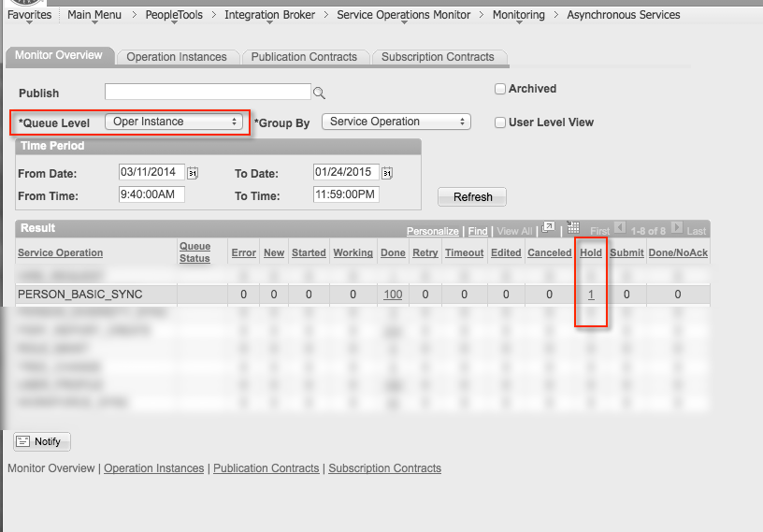Open Hold count 1 for PERSON_BASIC_SYNC

tap(591, 295)
